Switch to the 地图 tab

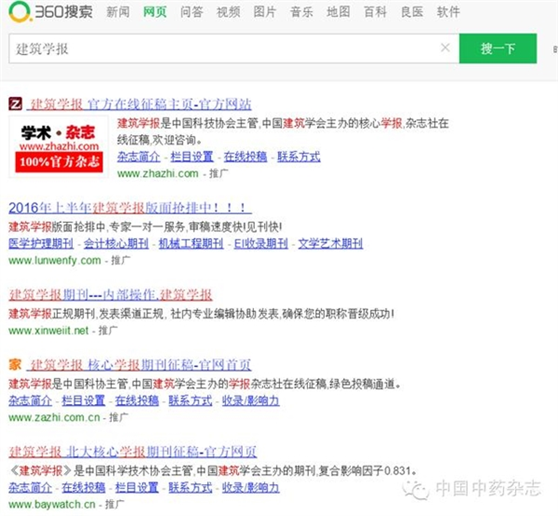coord(338,12)
